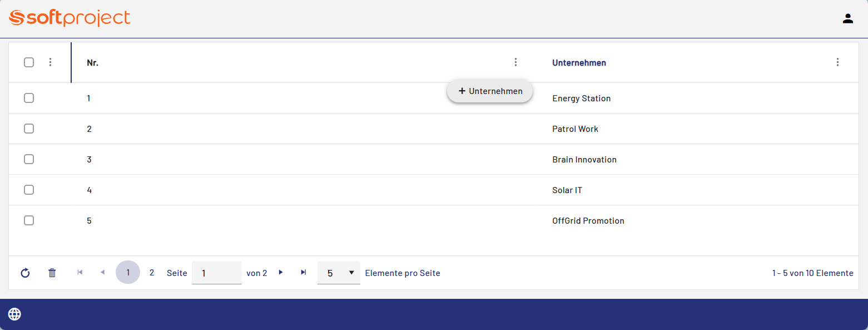Open the Nr. column options menu
The image size is (868, 330).
click(x=515, y=62)
